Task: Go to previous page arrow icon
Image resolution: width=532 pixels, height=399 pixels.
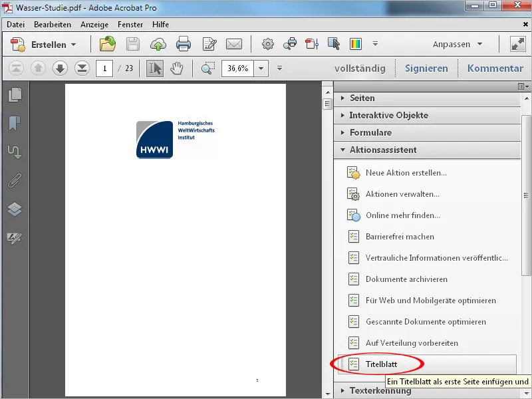Action: point(38,68)
